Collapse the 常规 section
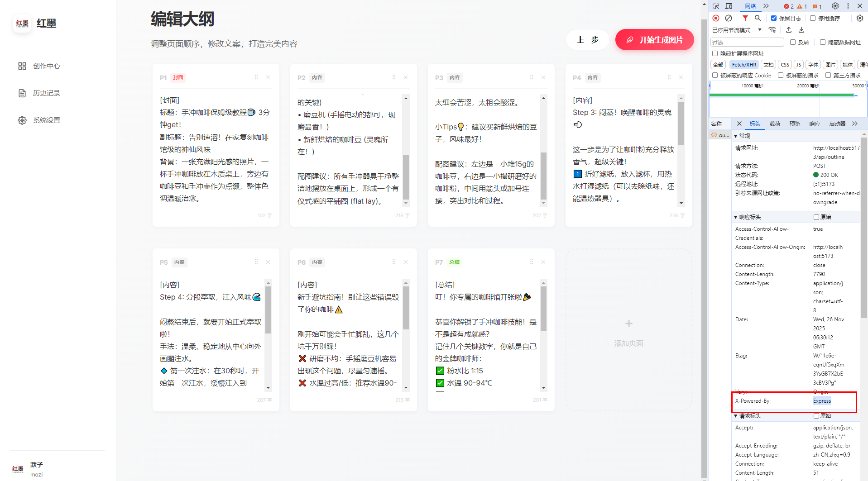Image resolution: width=868 pixels, height=481 pixels. 736,136
